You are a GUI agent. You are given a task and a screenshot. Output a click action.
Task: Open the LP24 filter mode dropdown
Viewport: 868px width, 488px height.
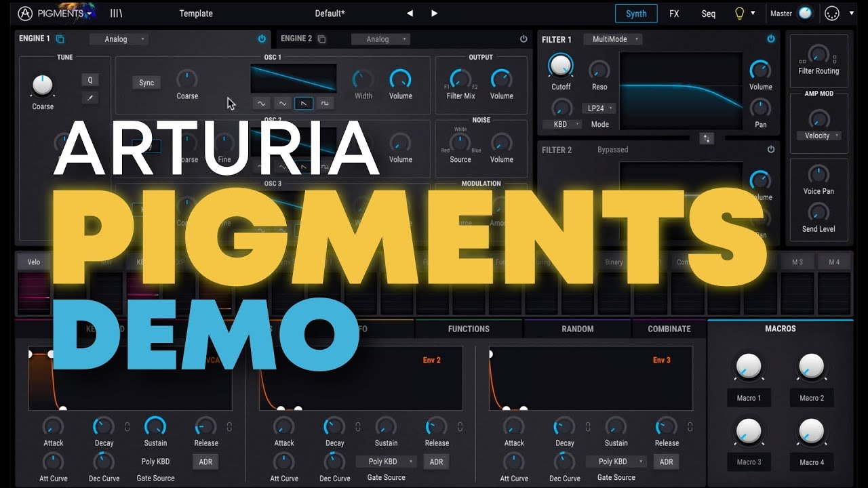click(x=599, y=108)
